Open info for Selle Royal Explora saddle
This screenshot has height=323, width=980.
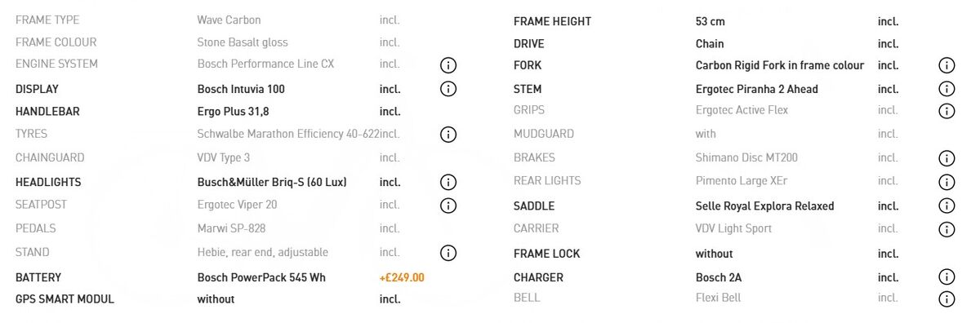[947, 206]
